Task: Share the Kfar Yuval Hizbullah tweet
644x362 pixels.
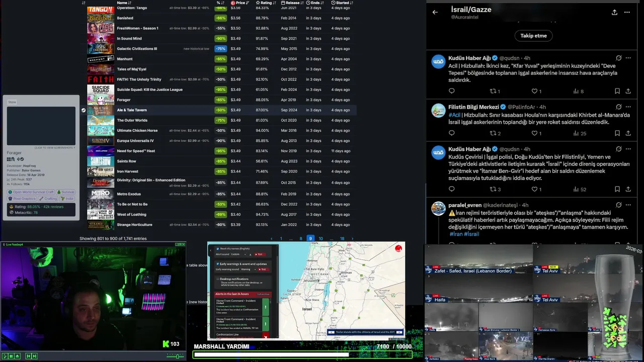Action: pyautogui.click(x=628, y=91)
